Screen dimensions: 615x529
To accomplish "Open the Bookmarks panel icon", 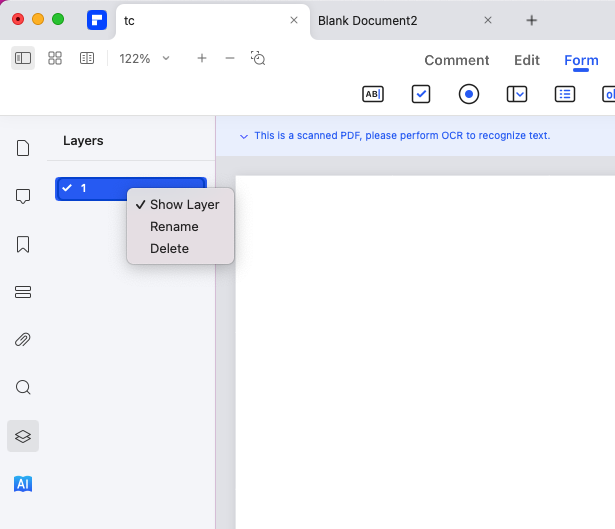I will (23, 244).
